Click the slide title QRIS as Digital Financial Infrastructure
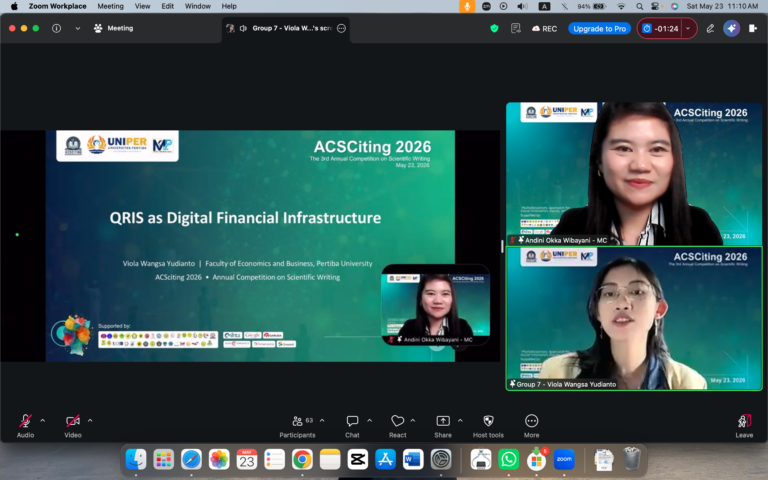The image size is (768, 480). 245,218
